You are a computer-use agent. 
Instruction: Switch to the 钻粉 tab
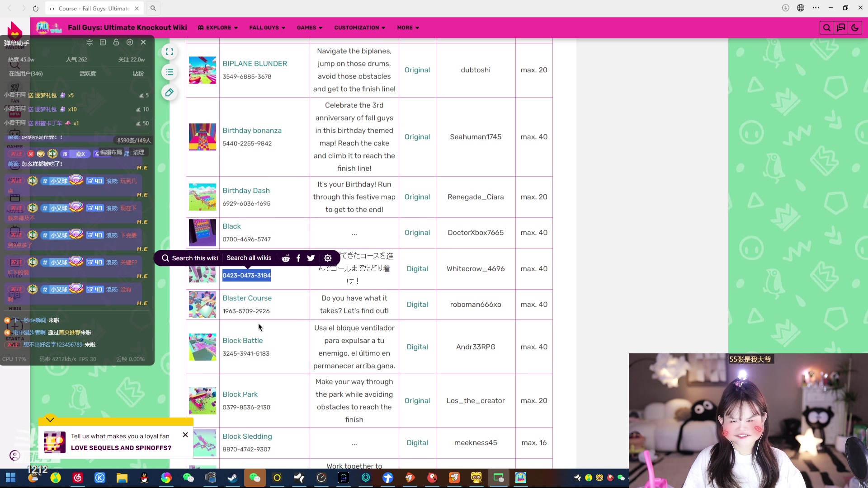138,74
